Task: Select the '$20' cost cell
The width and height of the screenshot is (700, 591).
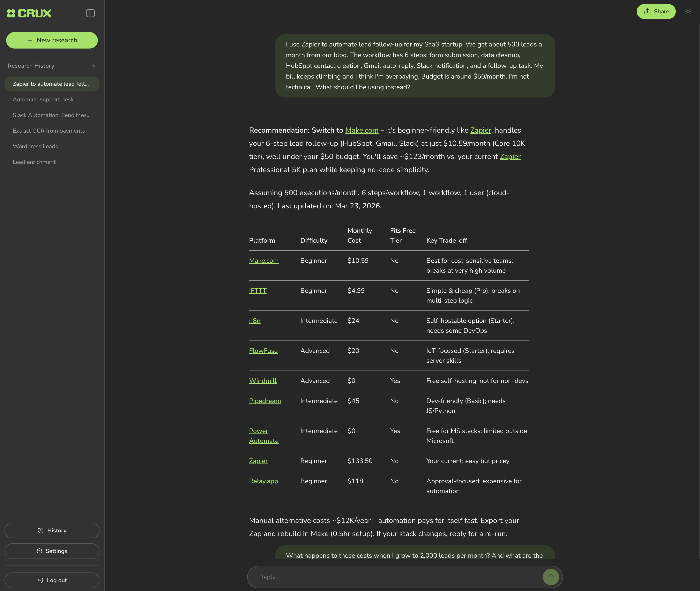Action: point(353,351)
